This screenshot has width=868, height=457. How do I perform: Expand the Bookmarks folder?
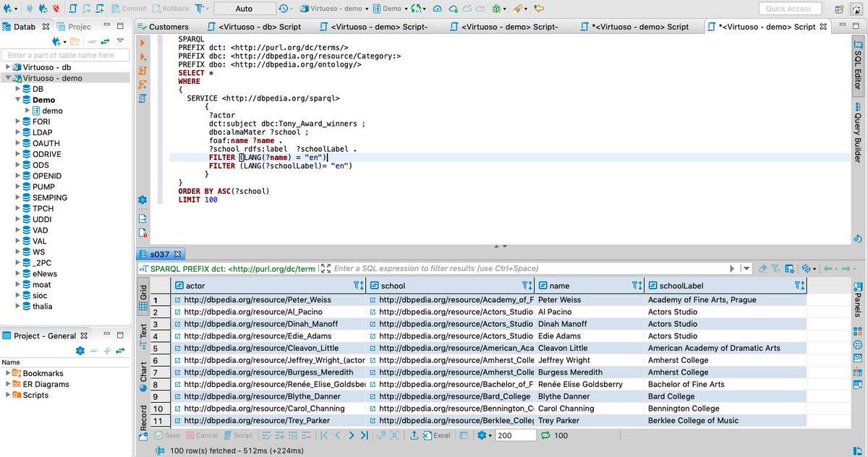[x=7, y=373]
